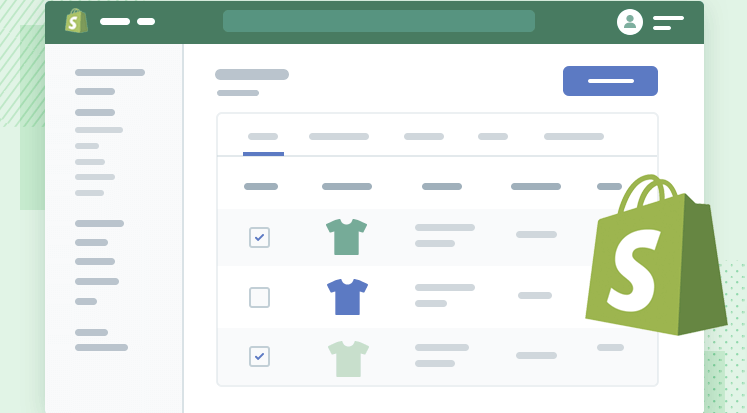This screenshot has width=747, height=413.
Task: Select the pale green t-shirt product image
Action: click(348, 359)
